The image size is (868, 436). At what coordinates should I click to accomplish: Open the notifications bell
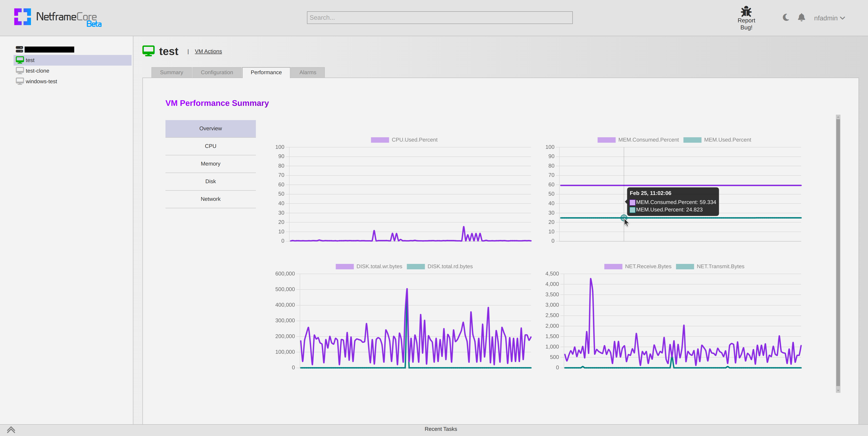[x=802, y=18]
